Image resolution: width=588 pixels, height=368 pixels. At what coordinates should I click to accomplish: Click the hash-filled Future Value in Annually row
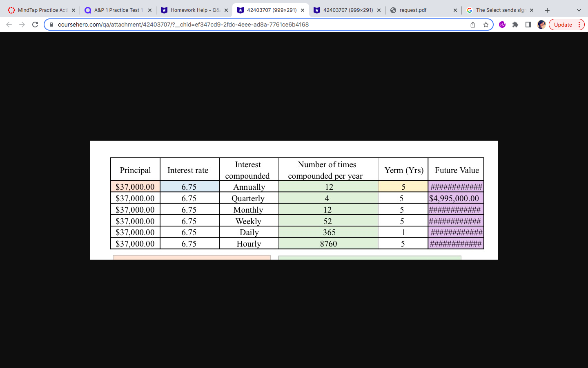[456, 186]
